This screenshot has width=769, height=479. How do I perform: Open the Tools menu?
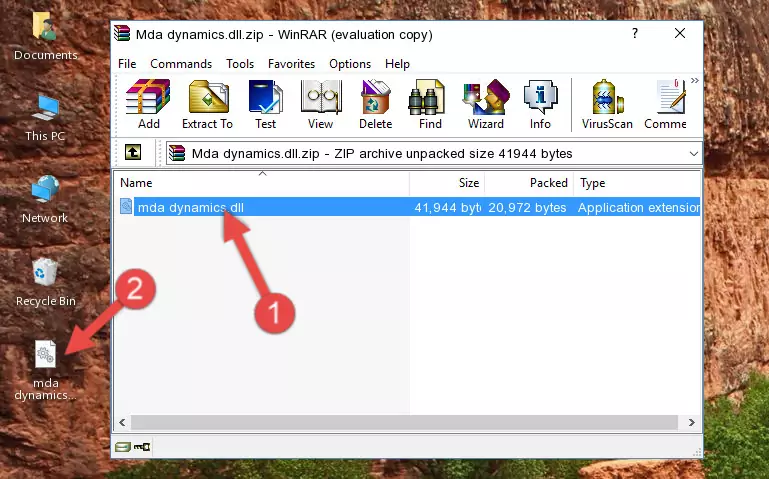[x=240, y=64]
